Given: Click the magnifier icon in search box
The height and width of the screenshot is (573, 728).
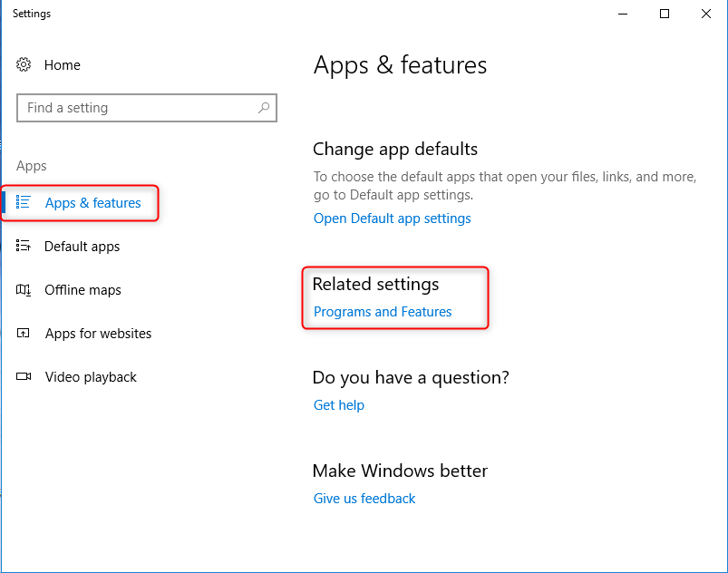Looking at the screenshot, I should [264, 108].
